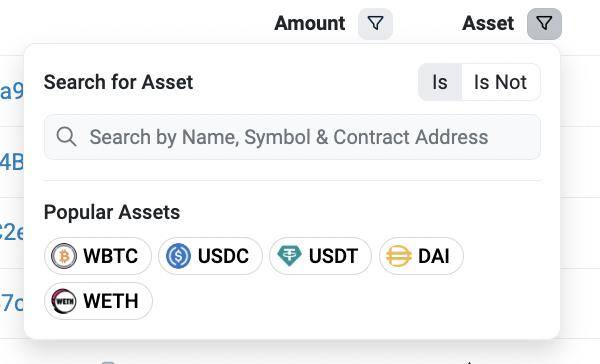Screen dimensions: 600x364
Task: Open the truncated link ending in a9
Action: click(11, 91)
